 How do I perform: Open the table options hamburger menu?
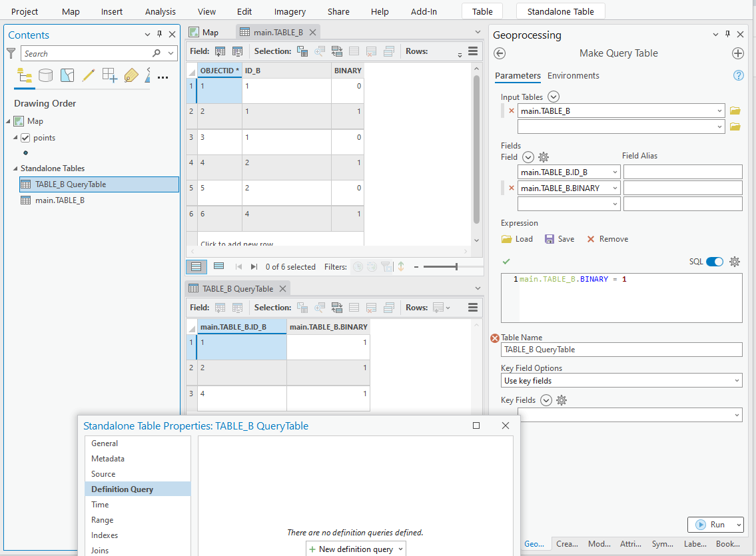(472, 51)
